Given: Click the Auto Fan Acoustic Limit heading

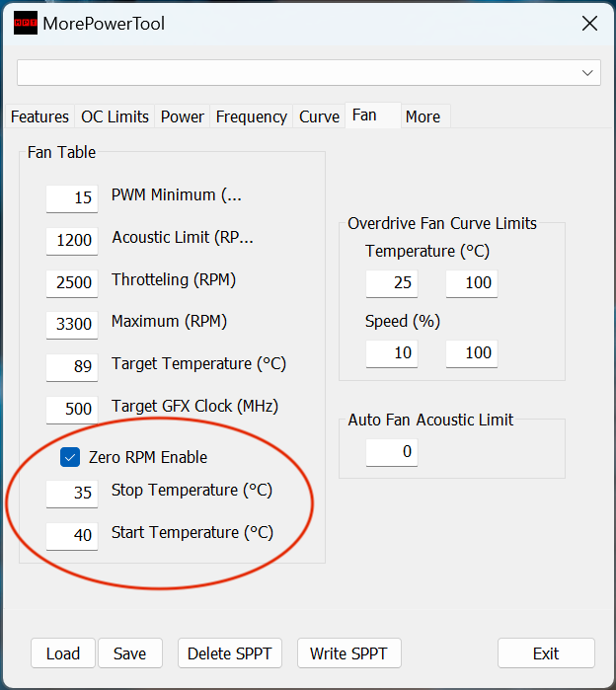Looking at the screenshot, I should point(430,420).
